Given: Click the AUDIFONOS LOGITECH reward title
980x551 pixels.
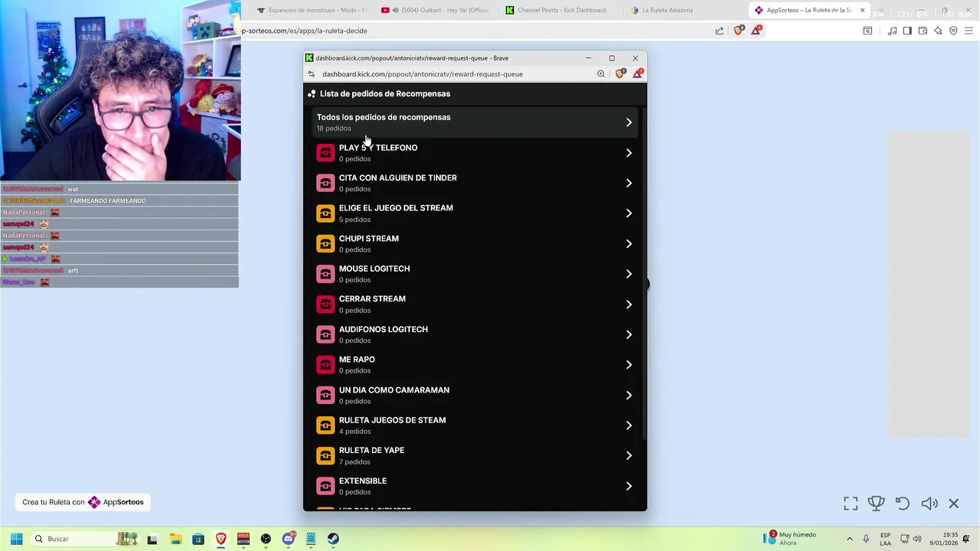Looking at the screenshot, I should [x=384, y=329].
